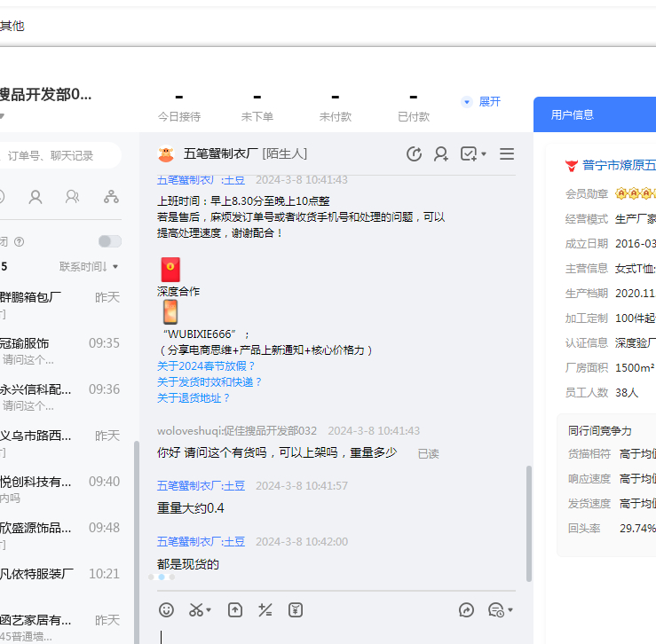The width and height of the screenshot is (656, 644).
Task: Click the forward arrow icon in message toolbar
Action: coord(466,609)
